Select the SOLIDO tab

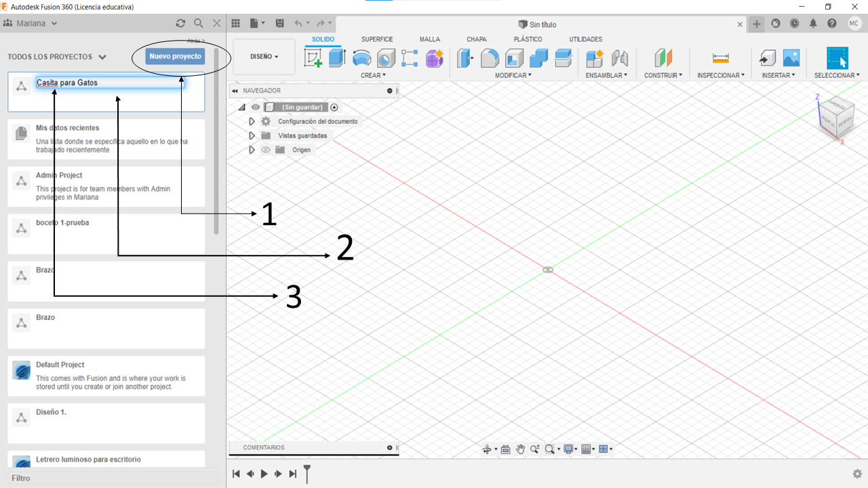pyautogui.click(x=323, y=39)
